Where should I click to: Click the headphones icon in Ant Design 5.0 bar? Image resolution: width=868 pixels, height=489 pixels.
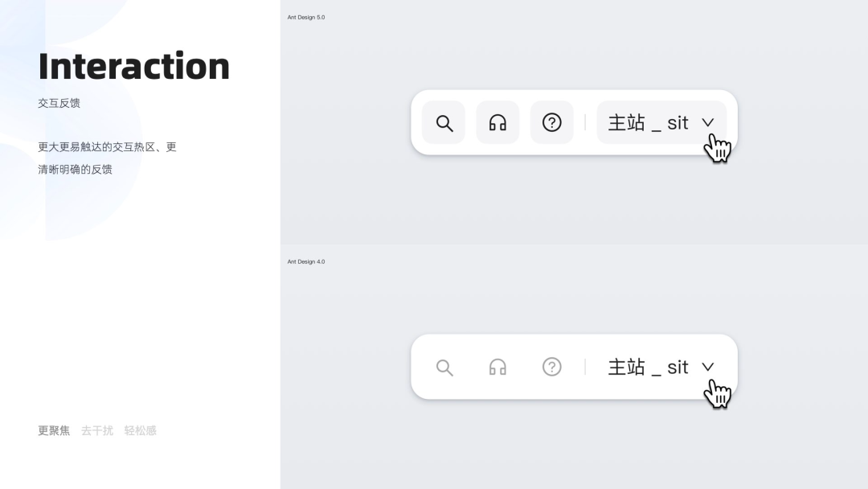point(497,123)
